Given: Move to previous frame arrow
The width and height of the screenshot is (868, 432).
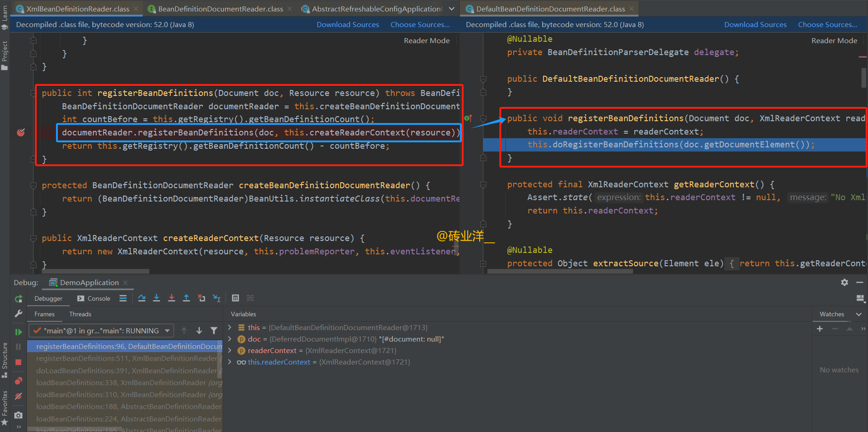Looking at the screenshot, I should click(184, 331).
